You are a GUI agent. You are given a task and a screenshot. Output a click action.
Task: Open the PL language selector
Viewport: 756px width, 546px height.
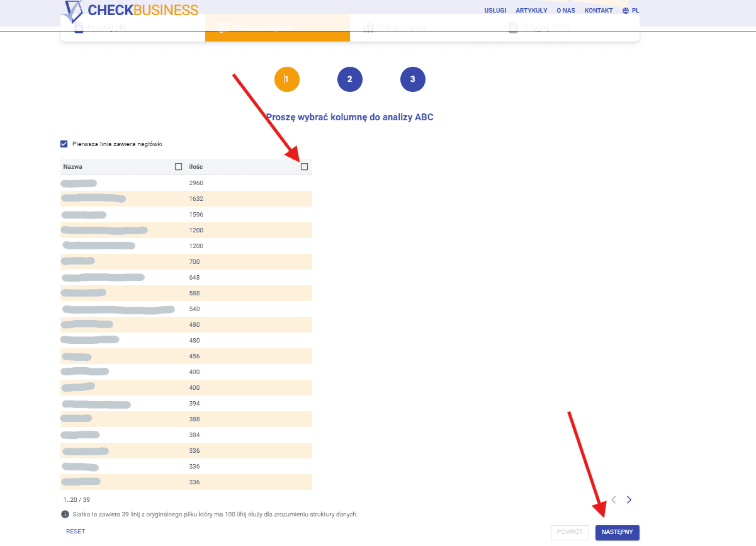(631, 11)
